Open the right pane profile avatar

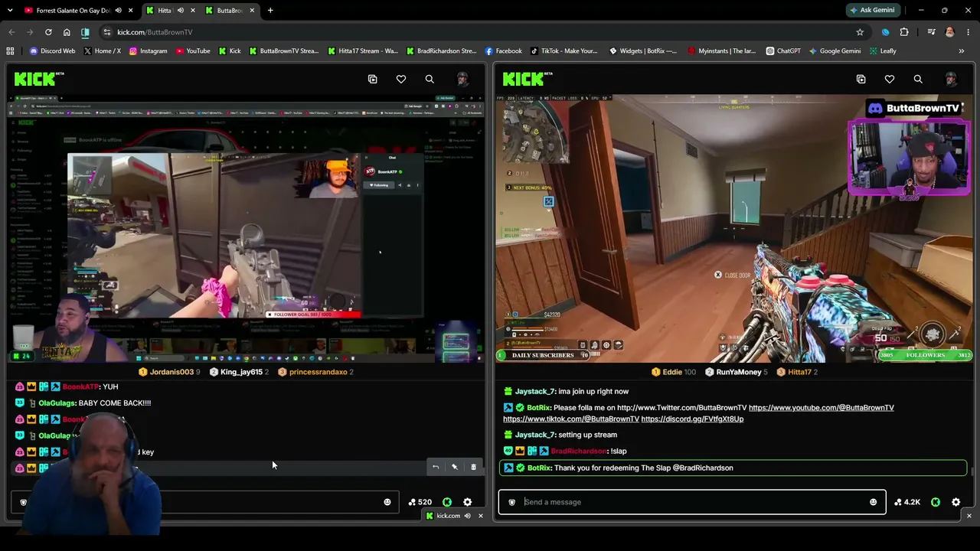point(951,80)
